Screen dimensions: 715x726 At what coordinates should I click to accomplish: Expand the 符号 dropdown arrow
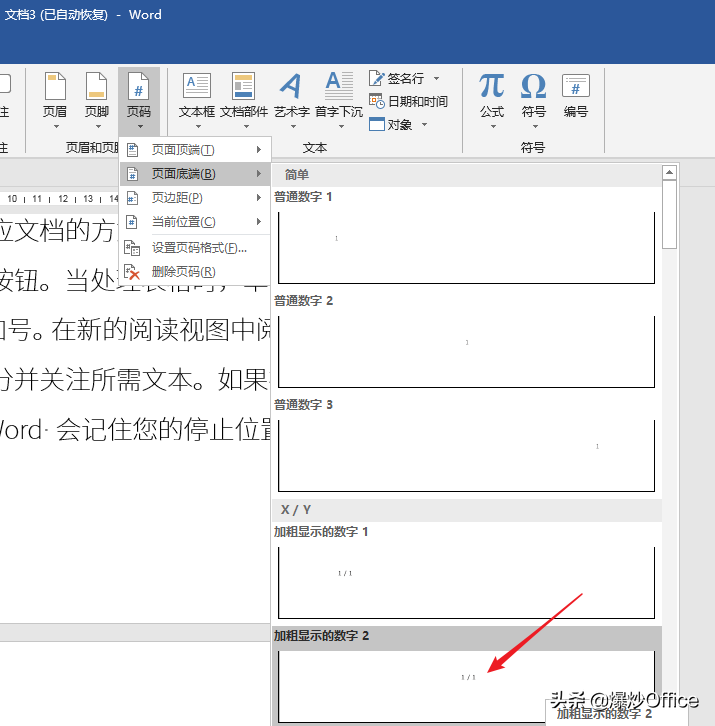point(535,126)
